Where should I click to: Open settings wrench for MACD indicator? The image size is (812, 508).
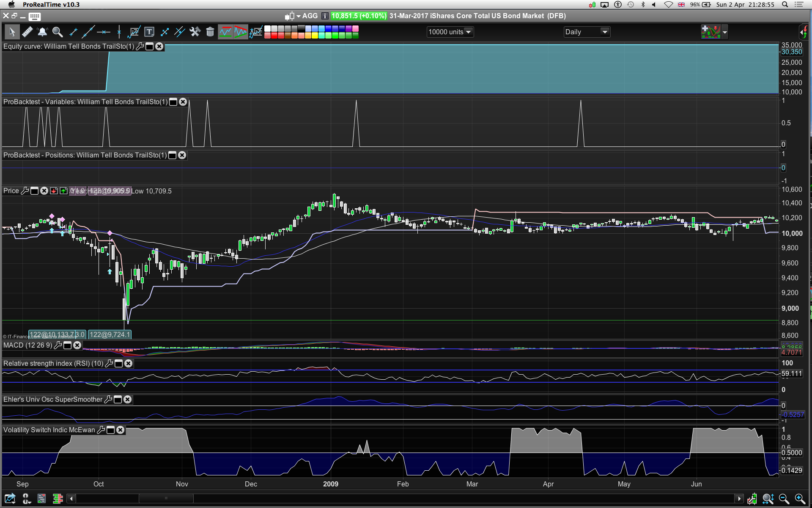tap(58, 345)
